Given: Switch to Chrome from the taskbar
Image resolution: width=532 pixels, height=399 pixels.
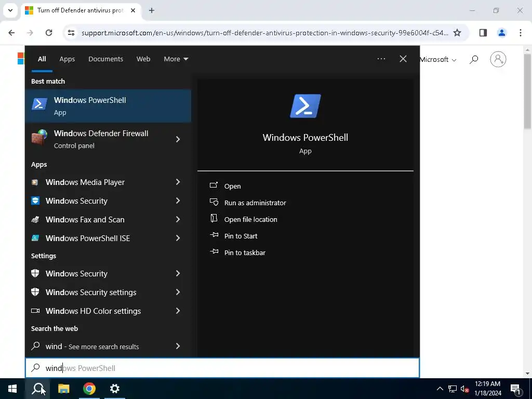Looking at the screenshot, I should (x=89, y=389).
